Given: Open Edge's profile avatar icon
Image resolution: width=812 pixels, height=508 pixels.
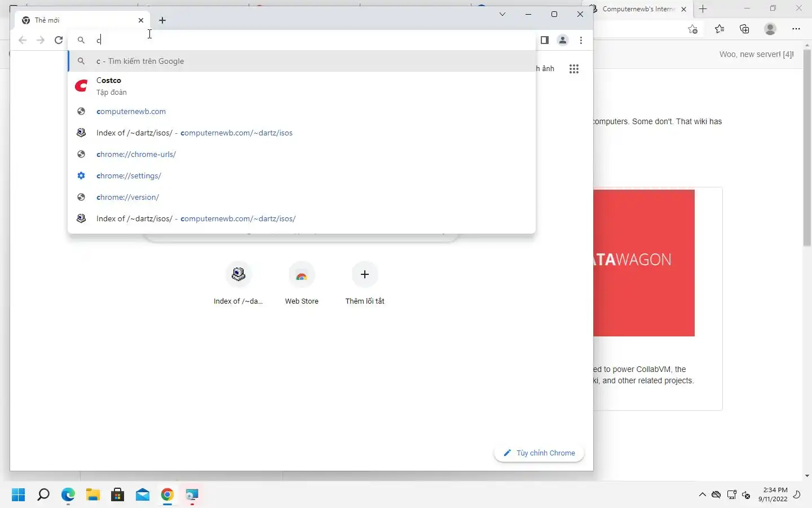Looking at the screenshot, I should pos(770,29).
